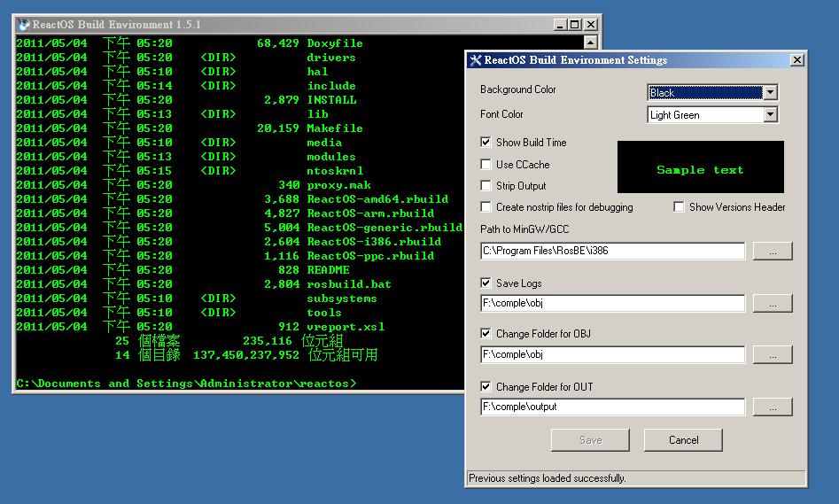Click the ntoskrnl directory entry in console

(335, 171)
